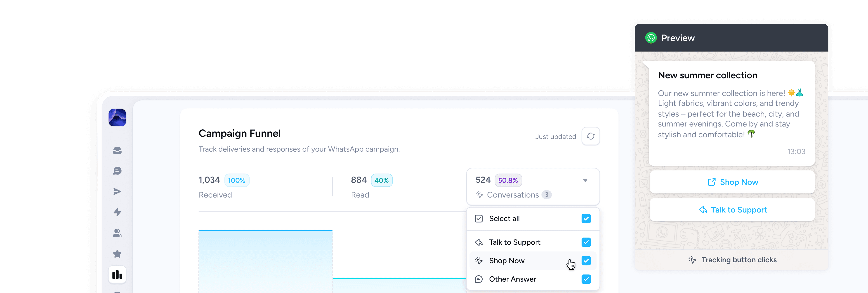
Task: Toggle the Select all checkbox
Action: 586,219
